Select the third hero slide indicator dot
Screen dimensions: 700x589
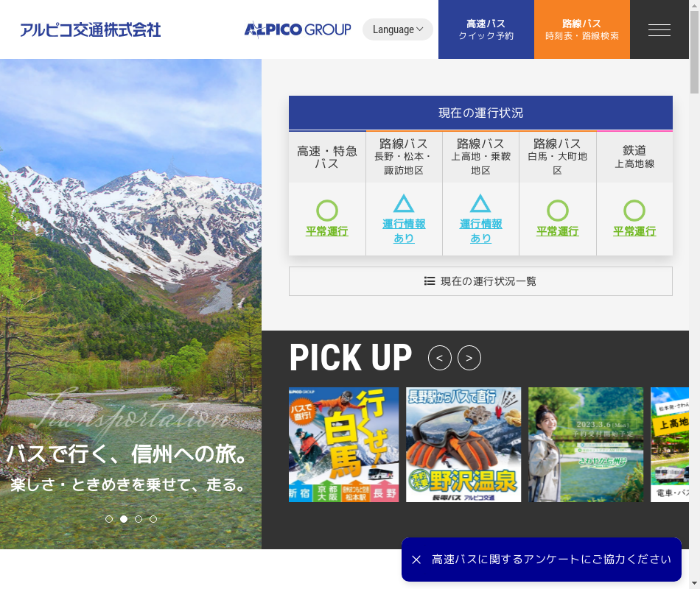pyautogui.click(x=139, y=519)
